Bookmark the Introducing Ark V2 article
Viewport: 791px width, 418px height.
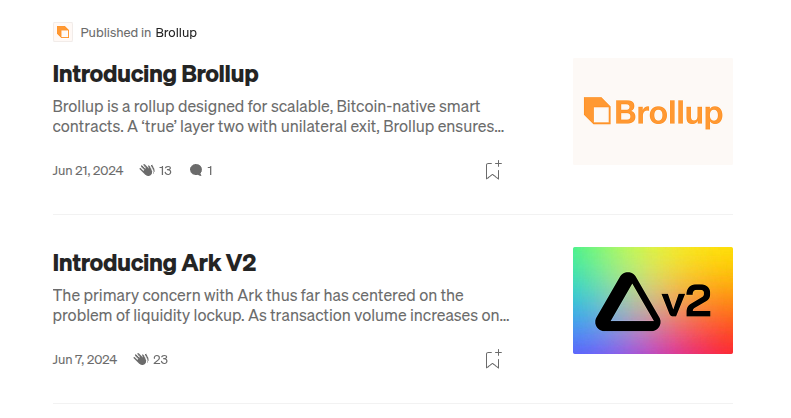[x=492, y=359]
